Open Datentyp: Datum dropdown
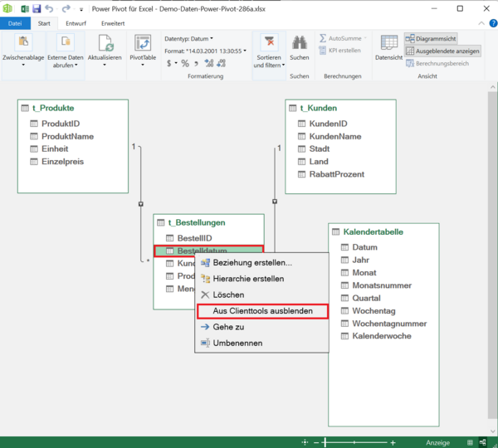 pyautogui.click(x=188, y=38)
